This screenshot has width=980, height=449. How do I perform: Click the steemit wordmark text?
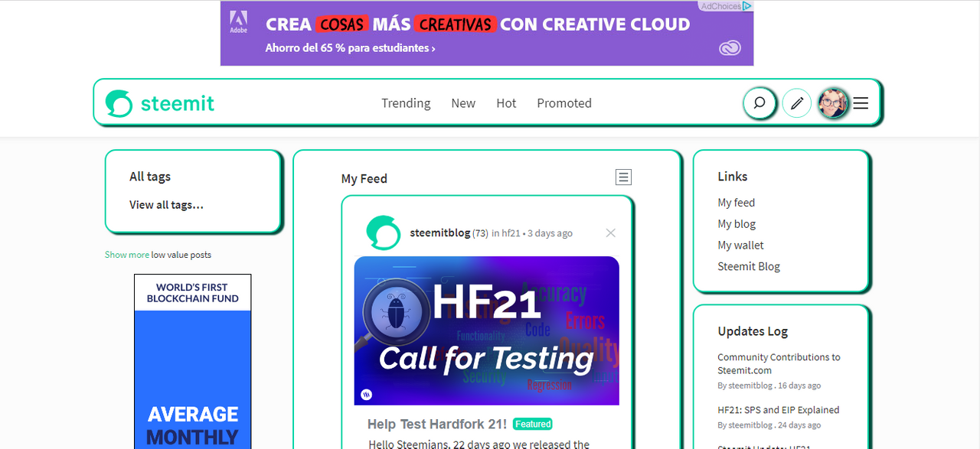(x=178, y=103)
